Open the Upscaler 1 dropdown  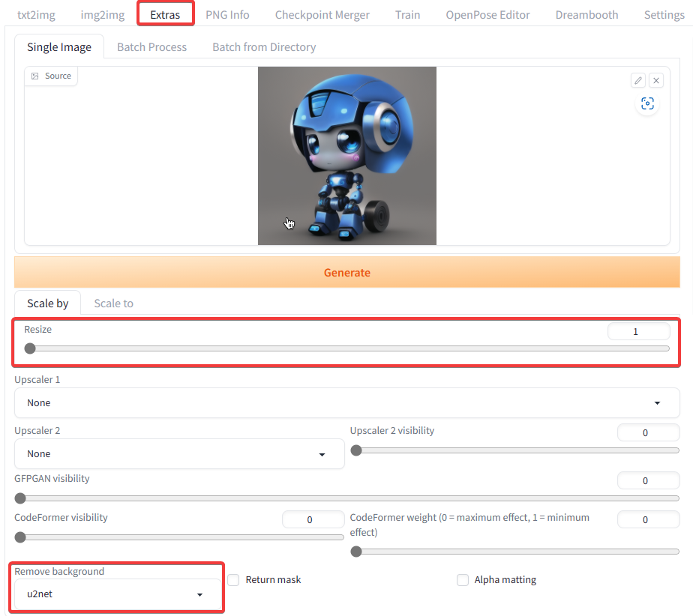(347, 402)
